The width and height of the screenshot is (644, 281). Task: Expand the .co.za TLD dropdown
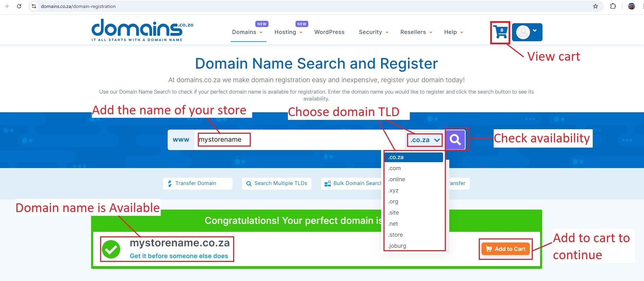click(425, 140)
